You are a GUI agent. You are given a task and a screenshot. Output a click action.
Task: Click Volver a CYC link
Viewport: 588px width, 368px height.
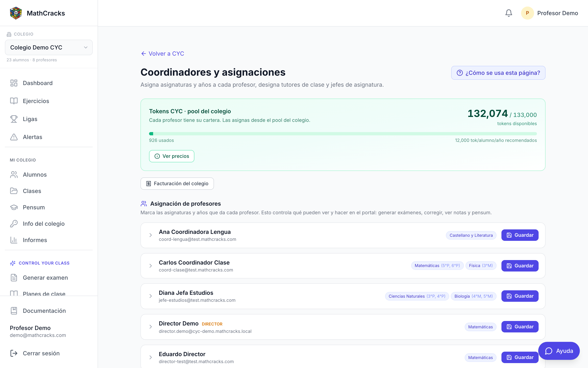coord(163,54)
